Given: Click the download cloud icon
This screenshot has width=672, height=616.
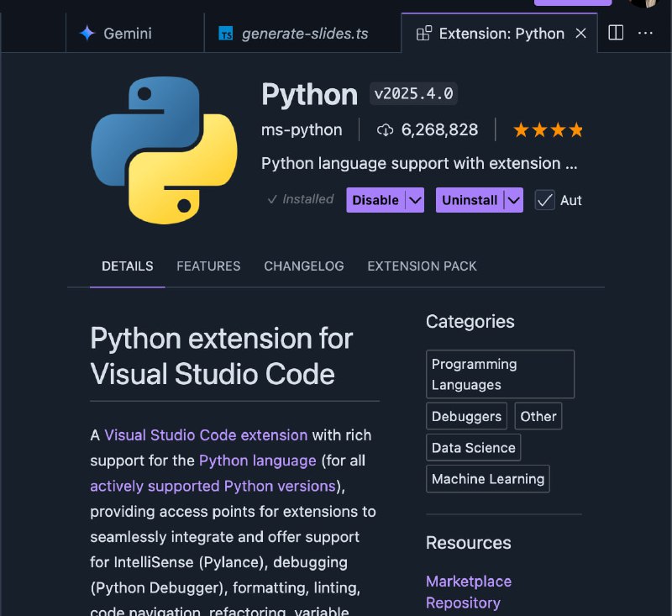Looking at the screenshot, I should click(x=385, y=130).
